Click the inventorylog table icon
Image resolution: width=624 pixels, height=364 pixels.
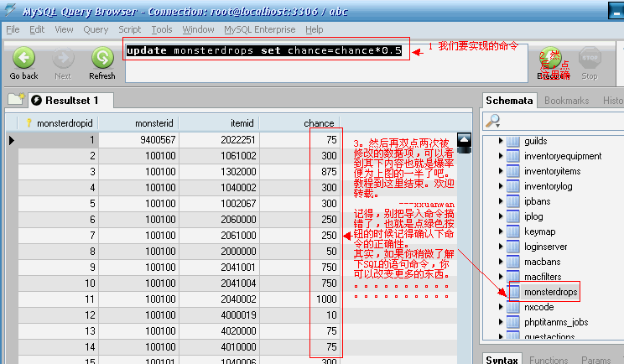(x=513, y=186)
